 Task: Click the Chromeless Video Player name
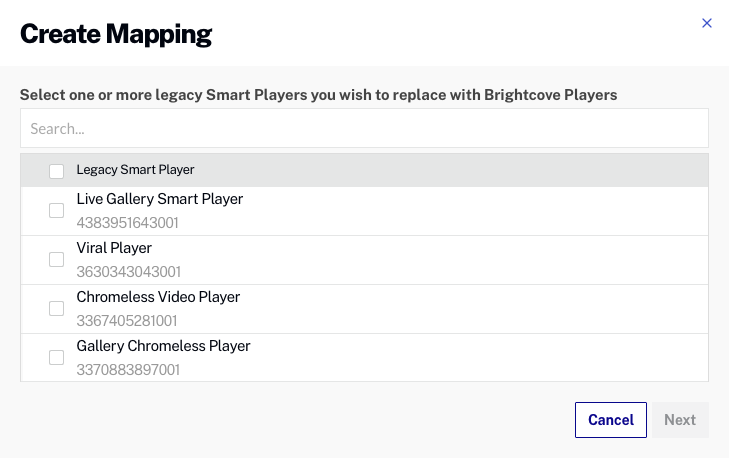click(x=158, y=297)
